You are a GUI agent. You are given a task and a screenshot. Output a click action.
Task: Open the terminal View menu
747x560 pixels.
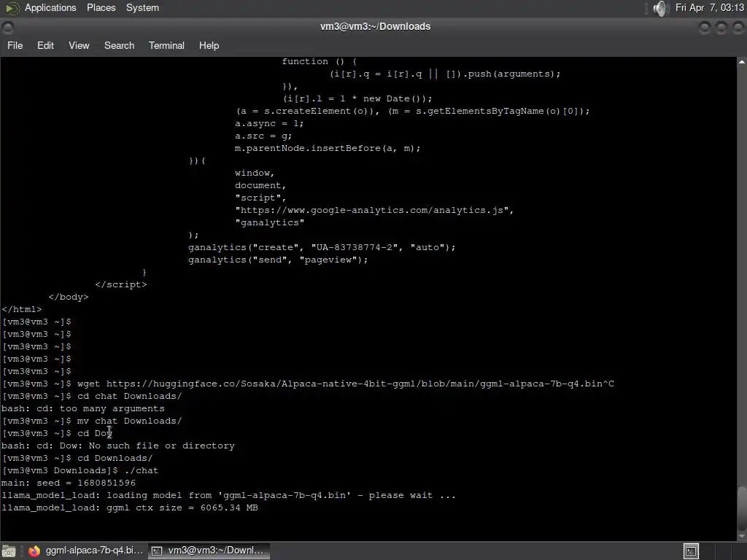(79, 45)
